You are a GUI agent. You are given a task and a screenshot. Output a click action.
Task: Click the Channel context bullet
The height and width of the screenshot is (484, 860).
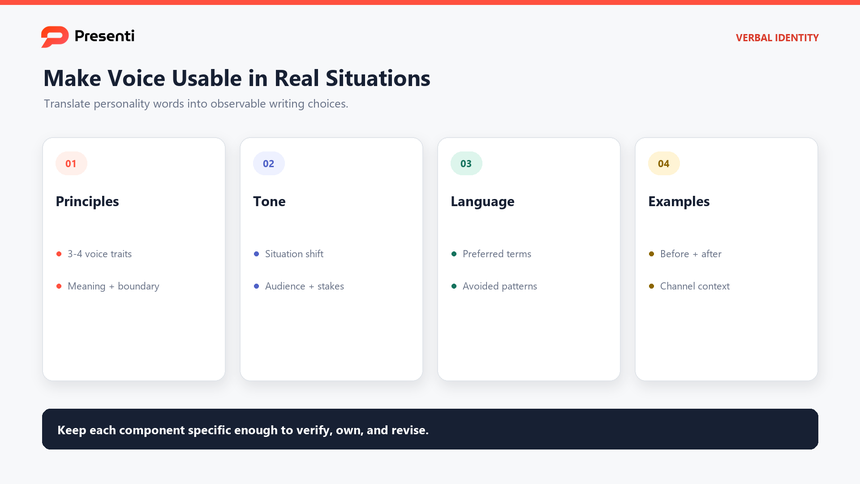(x=689, y=286)
